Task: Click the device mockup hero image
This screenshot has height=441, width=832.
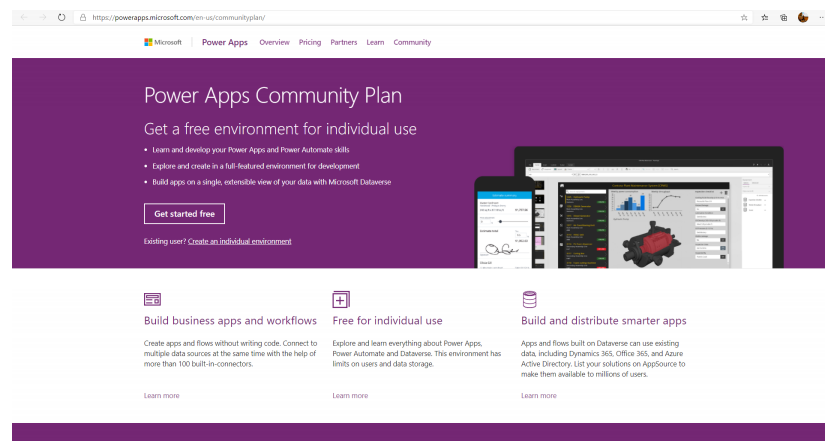Action: [629, 207]
